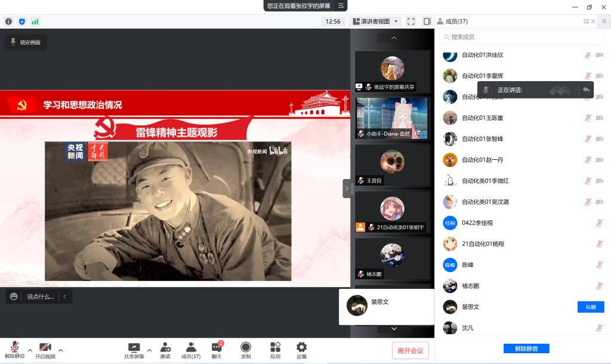Open the 成员(37) members panel item
Viewport: 611px width, 364px height.
[190, 350]
